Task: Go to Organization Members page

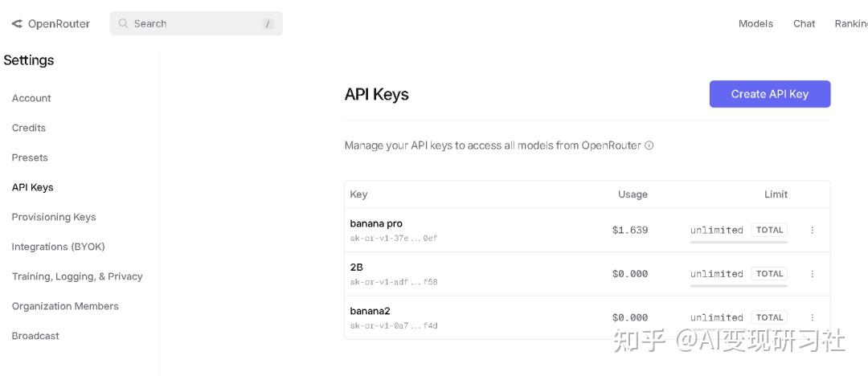Action: (x=65, y=306)
